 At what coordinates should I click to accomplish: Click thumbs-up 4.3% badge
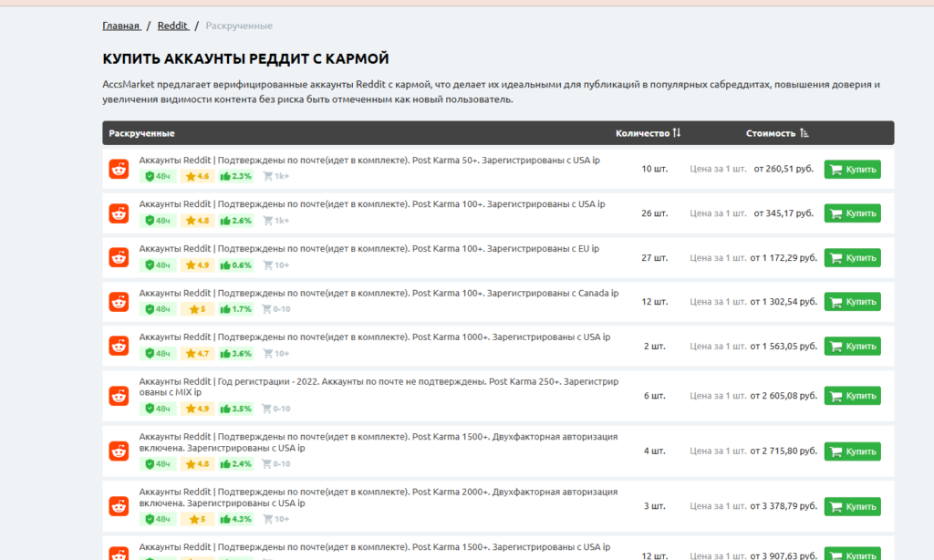[236, 519]
